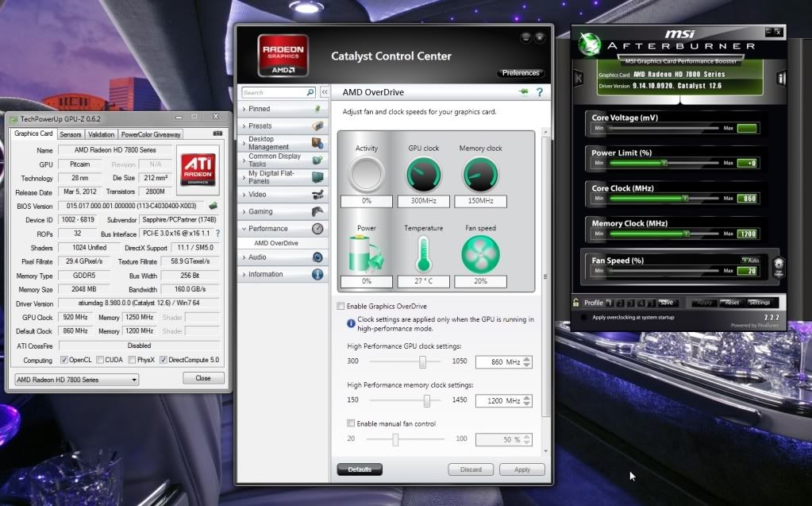Click the Afterburner profile save button
This screenshot has width=812, height=506.
point(667,303)
